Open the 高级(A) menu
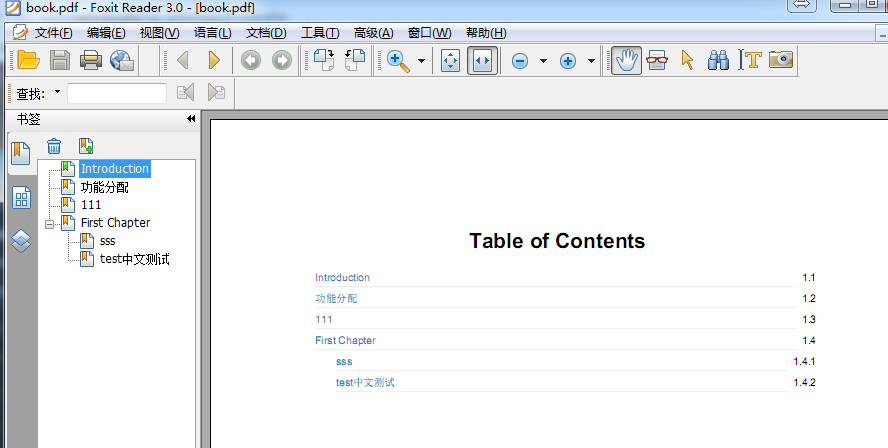The height and width of the screenshot is (448, 888). click(374, 33)
